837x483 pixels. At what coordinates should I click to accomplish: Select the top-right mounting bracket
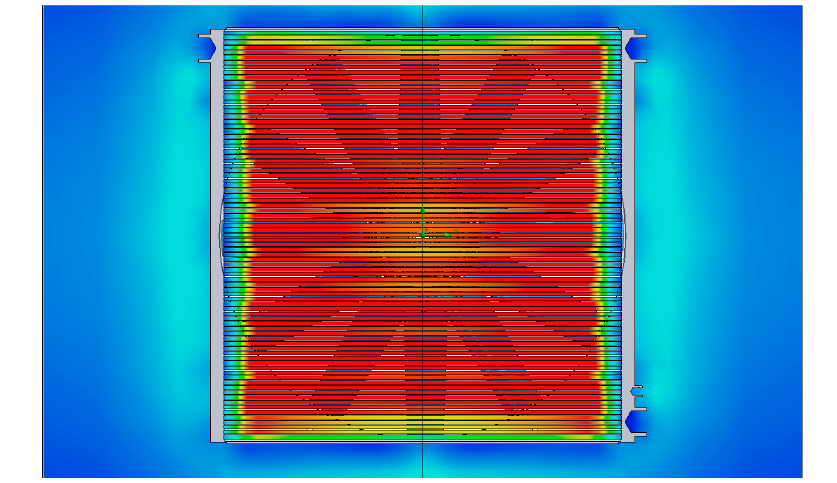[636, 47]
